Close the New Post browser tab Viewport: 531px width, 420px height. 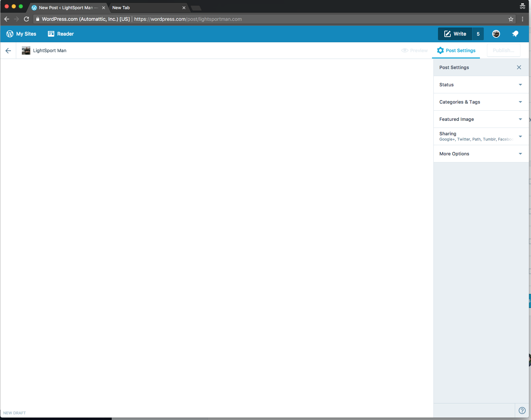pyautogui.click(x=104, y=7)
